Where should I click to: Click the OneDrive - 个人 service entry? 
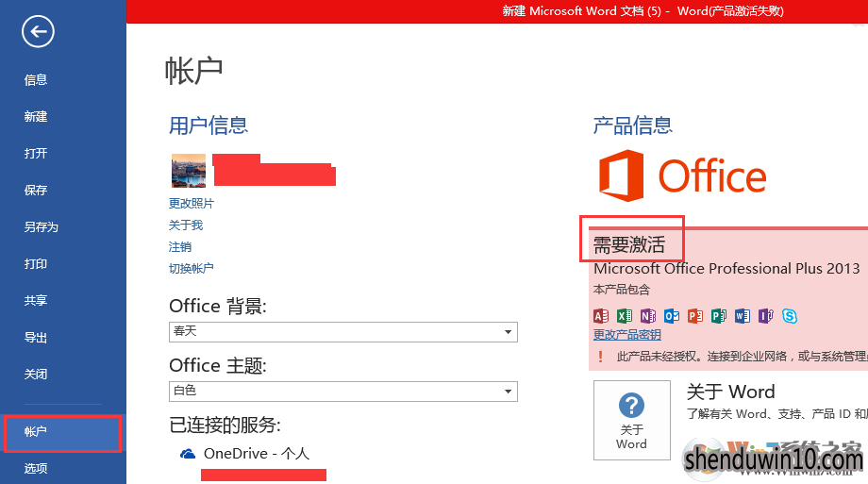[x=244, y=454]
